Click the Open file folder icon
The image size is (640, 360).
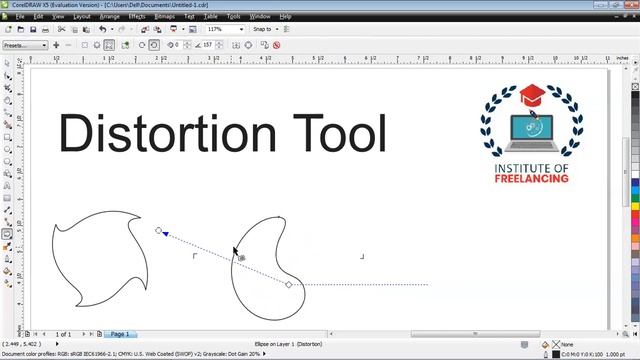pyautogui.click(x=21, y=29)
